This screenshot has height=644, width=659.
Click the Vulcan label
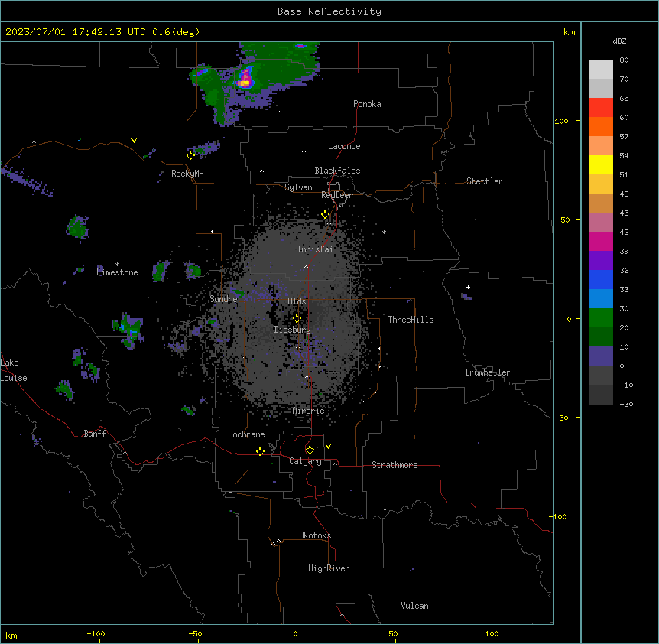click(x=415, y=606)
